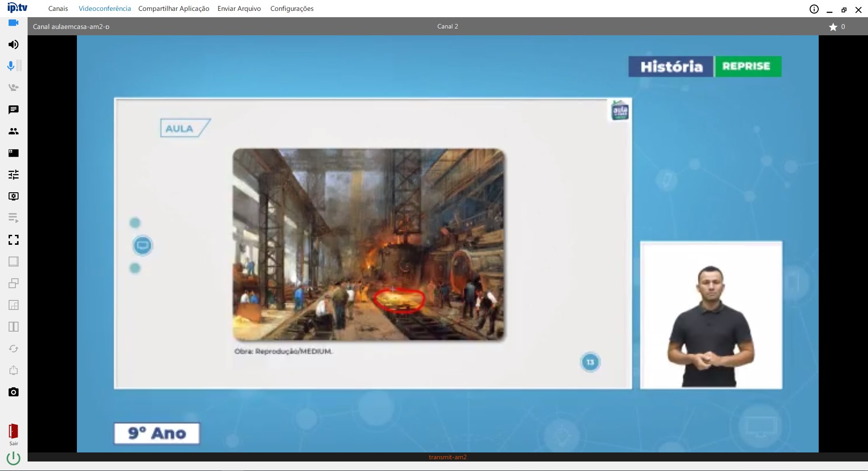
Task: Select the single window layout icon
Action: (14, 262)
